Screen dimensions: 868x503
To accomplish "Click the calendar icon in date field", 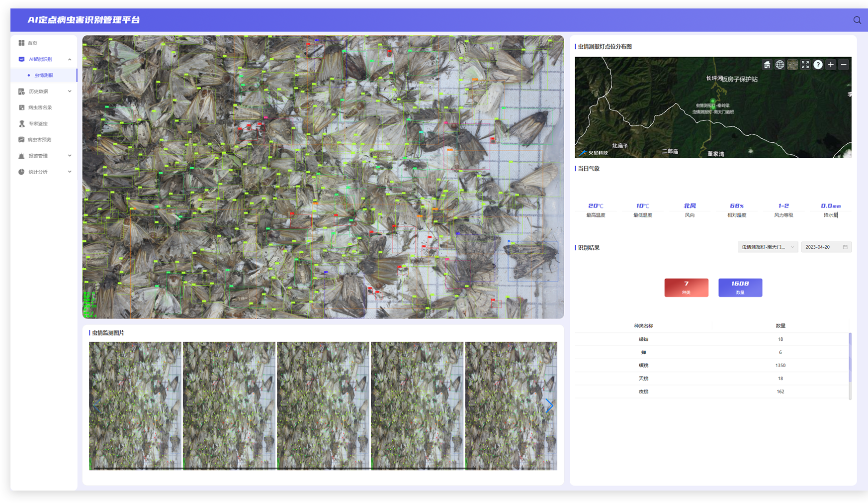I will (845, 247).
